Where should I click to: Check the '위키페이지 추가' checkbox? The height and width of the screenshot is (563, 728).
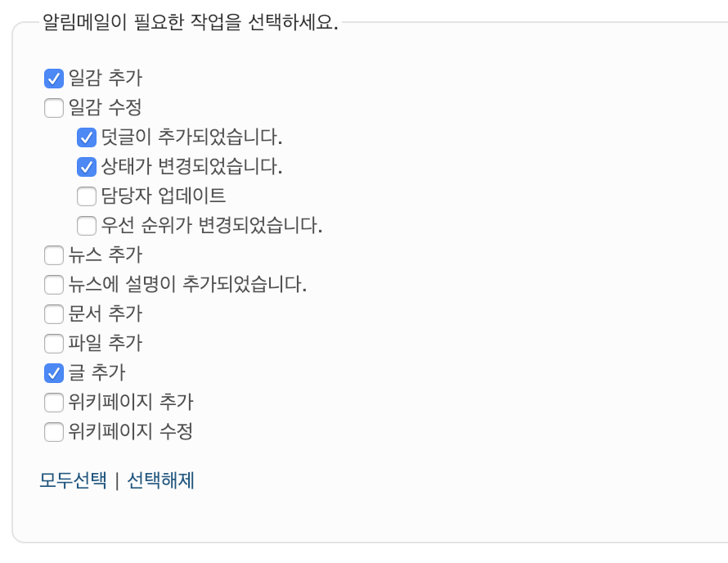pos(54,403)
